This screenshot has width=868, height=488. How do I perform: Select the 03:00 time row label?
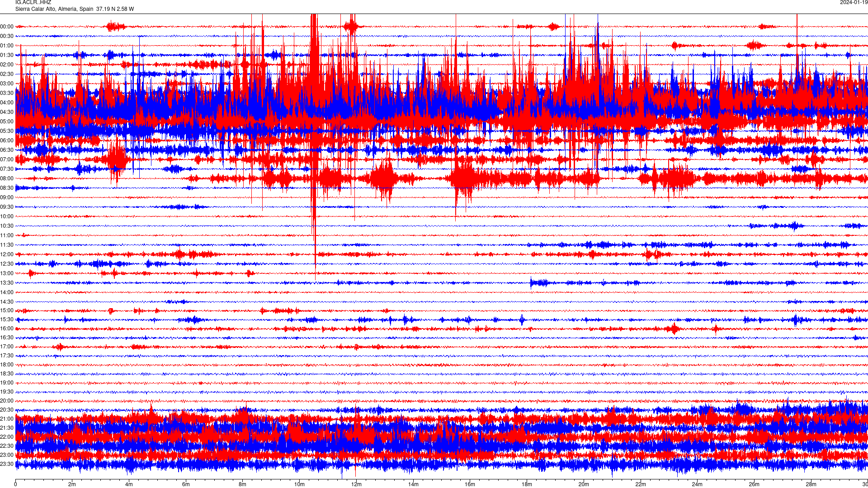point(7,84)
